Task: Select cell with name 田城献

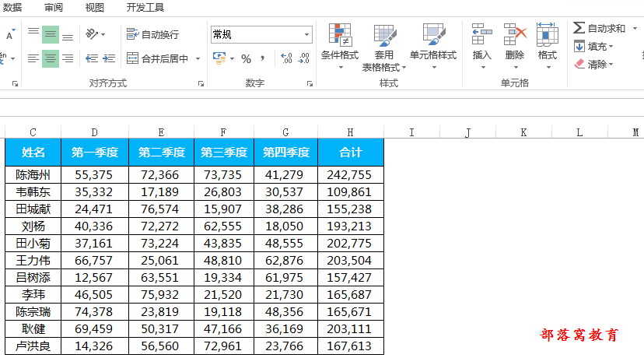Action: tap(33, 209)
